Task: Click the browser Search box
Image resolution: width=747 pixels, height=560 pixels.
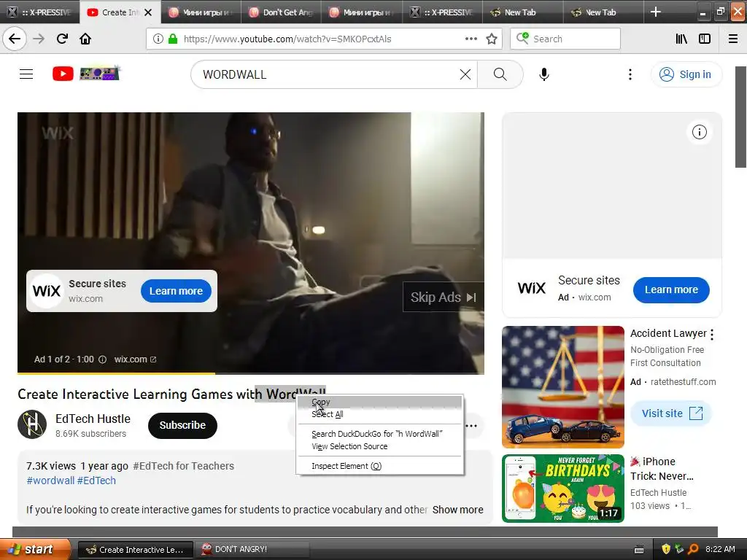Action: point(565,39)
